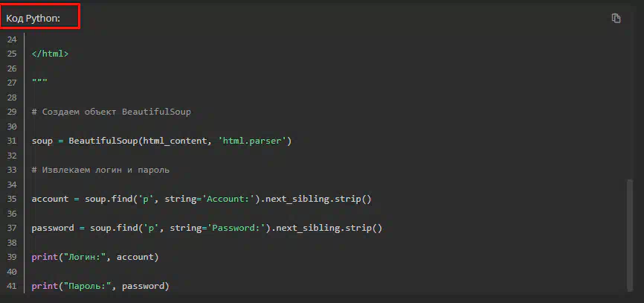Copy the code block with the copy icon

[616, 18]
